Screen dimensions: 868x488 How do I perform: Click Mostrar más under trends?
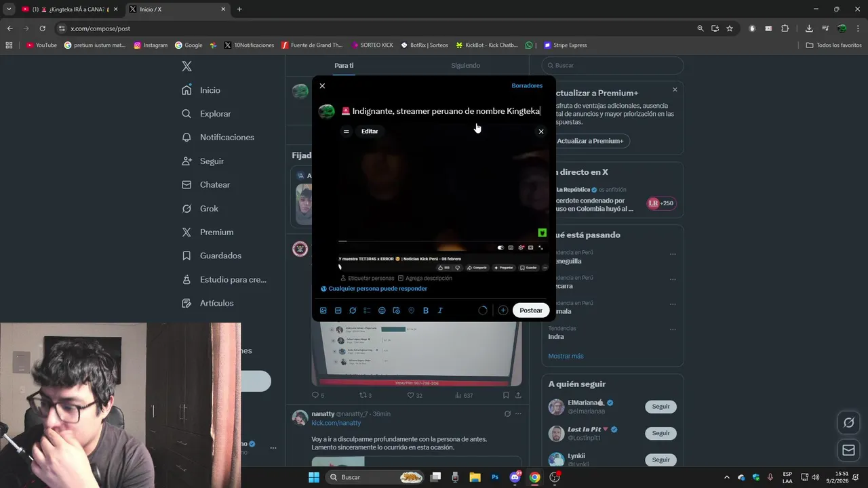click(x=566, y=357)
